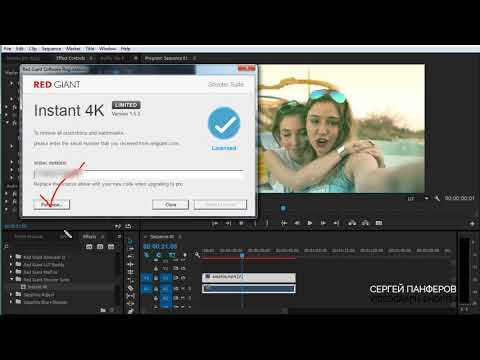Click the Play button in Program monitor

(310, 223)
